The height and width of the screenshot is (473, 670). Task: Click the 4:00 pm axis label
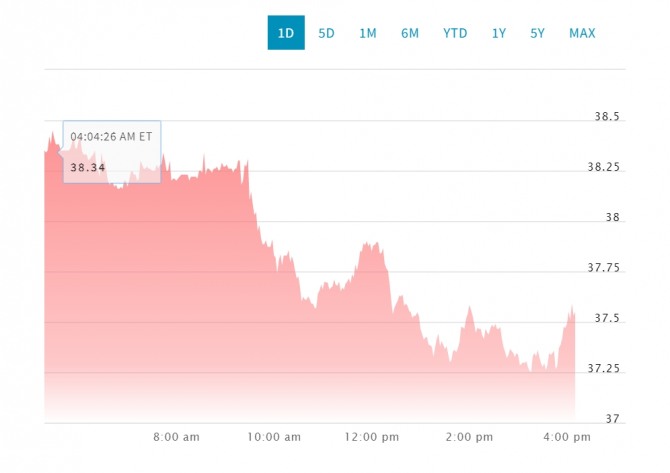point(568,437)
